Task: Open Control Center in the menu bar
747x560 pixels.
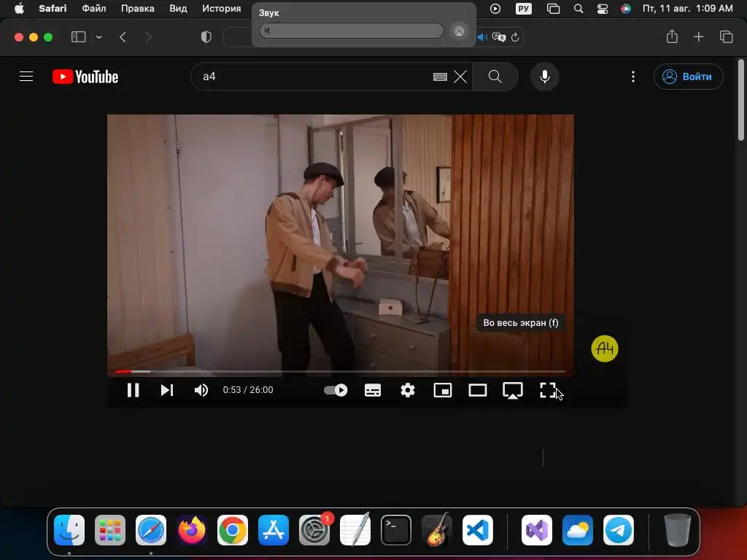Action: pos(602,9)
